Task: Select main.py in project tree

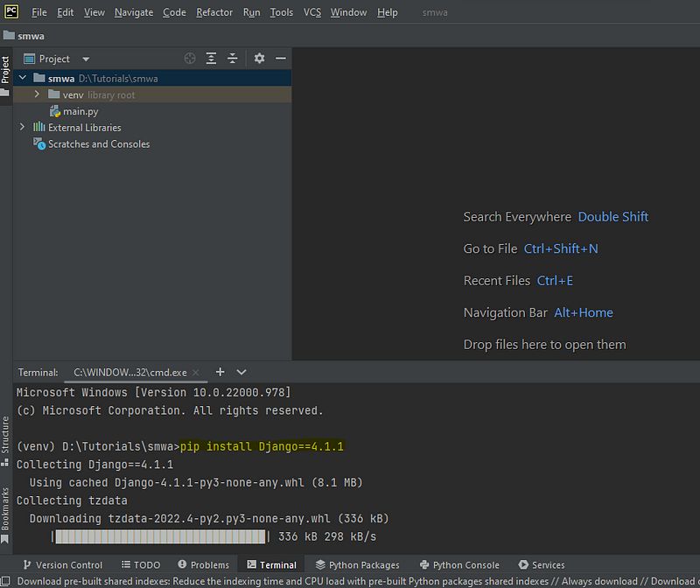Action: 80,111
